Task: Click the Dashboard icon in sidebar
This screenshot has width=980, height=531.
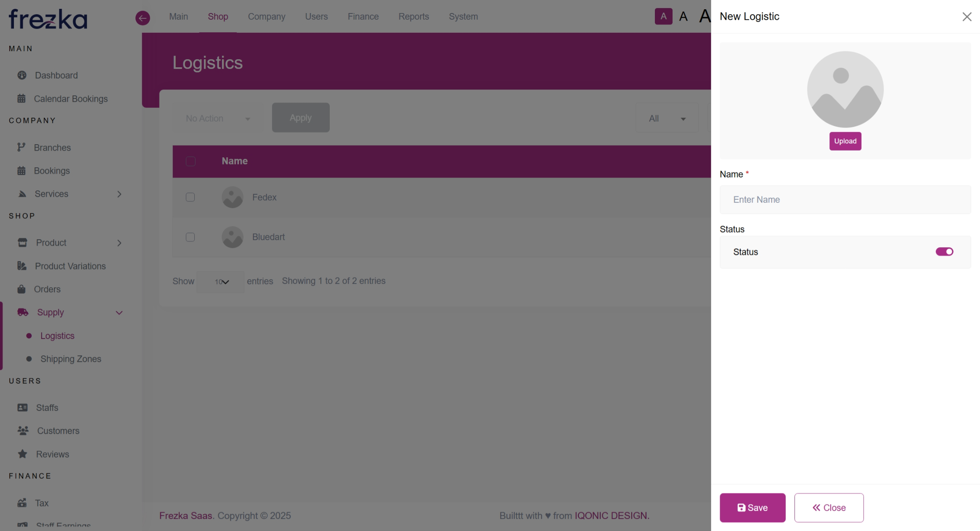Action: point(22,75)
